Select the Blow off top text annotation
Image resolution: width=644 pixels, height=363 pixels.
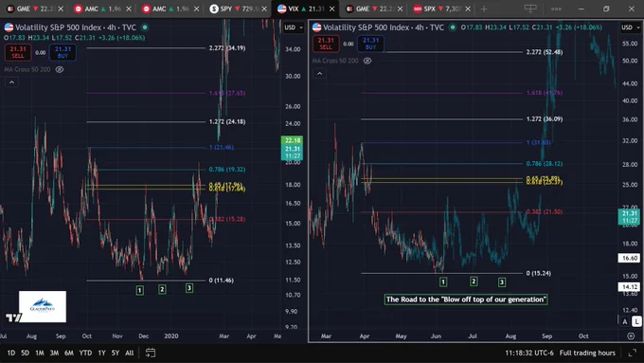(x=466, y=299)
